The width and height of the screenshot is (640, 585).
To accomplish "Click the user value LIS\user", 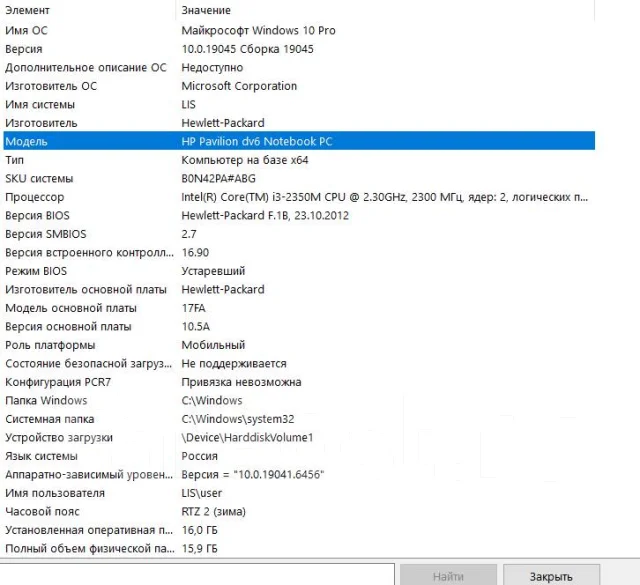I will click(x=202, y=493).
